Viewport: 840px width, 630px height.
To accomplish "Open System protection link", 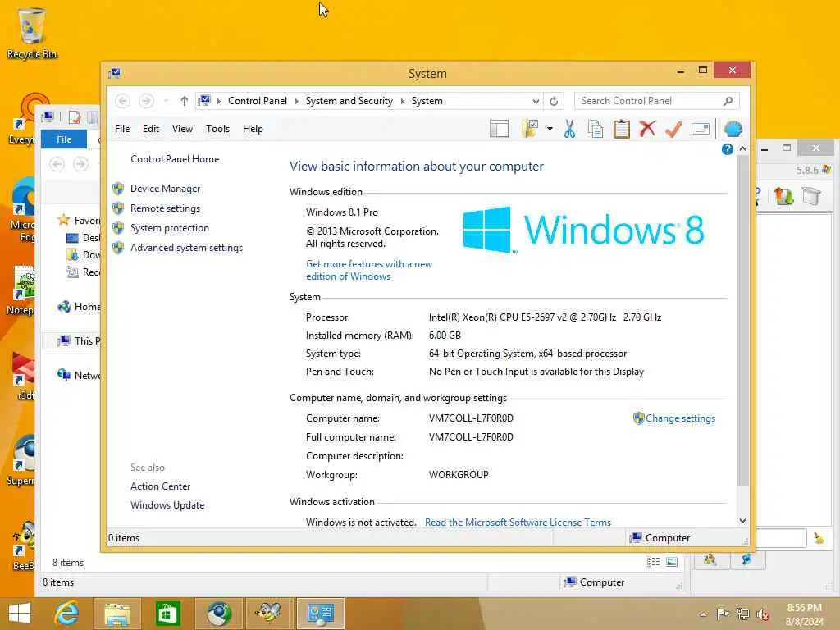I will point(169,228).
